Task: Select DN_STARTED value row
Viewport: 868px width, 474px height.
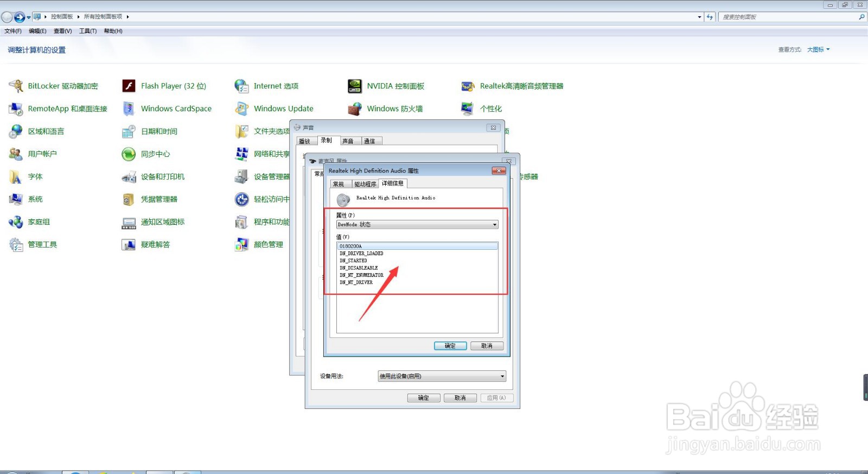Action: click(417, 261)
